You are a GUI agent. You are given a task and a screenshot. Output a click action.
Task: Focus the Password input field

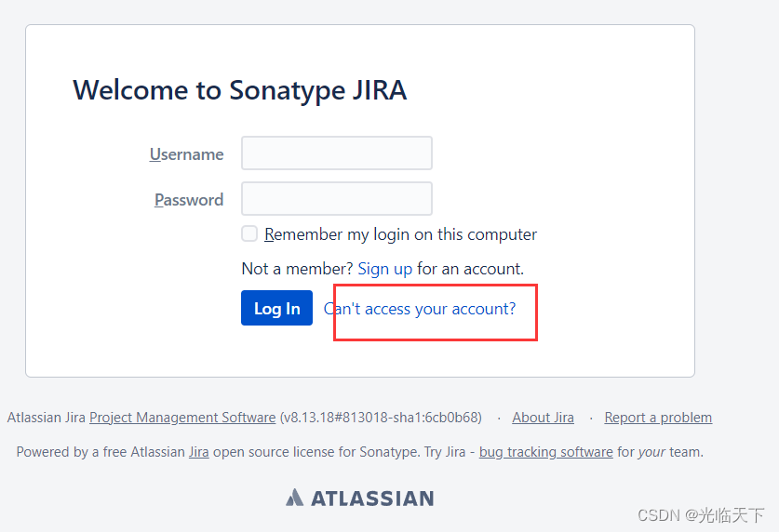point(337,199)
